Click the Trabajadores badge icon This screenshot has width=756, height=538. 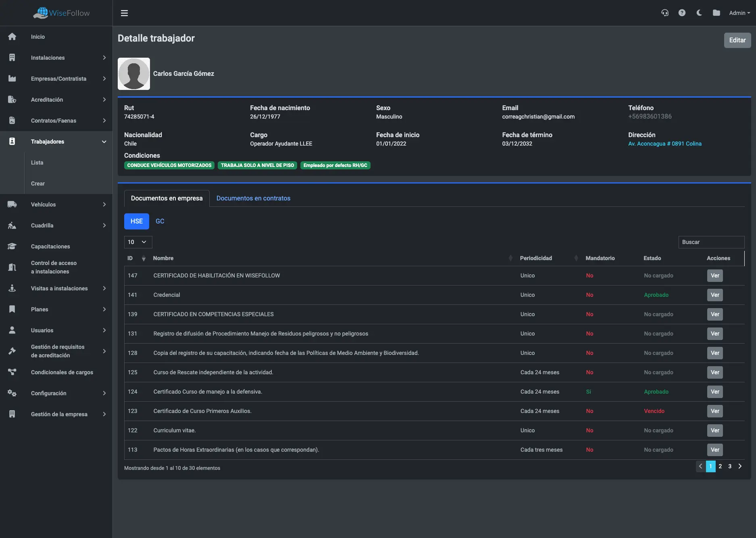tap(12, 142)
